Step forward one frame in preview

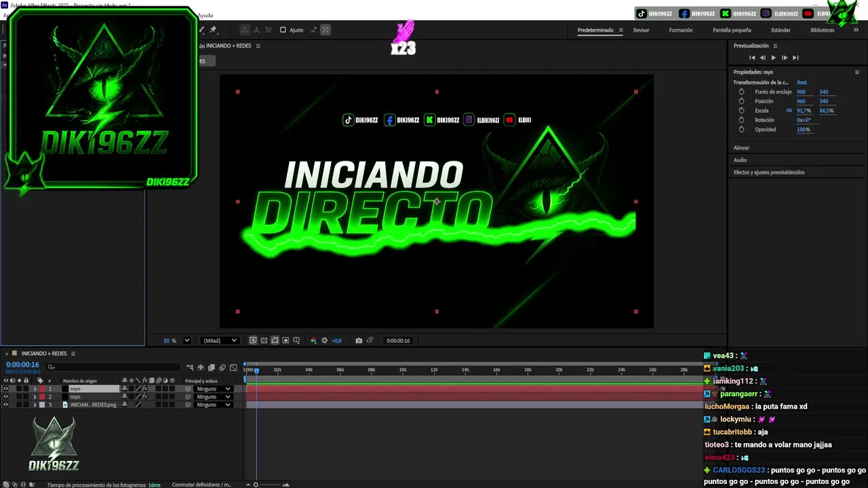[x=785, y=58]
